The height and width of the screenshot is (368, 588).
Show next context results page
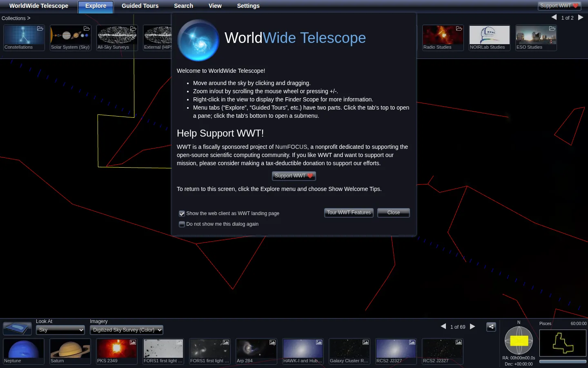point(472,326)
